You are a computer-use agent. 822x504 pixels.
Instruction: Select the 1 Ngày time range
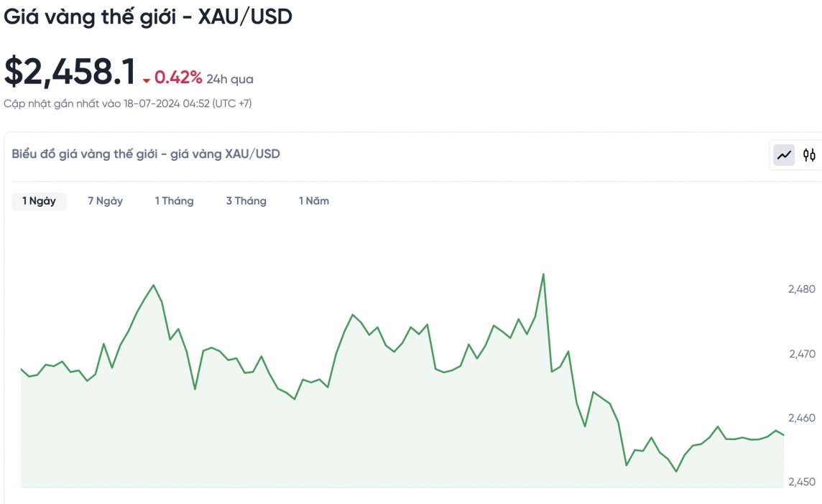(39, 201)
